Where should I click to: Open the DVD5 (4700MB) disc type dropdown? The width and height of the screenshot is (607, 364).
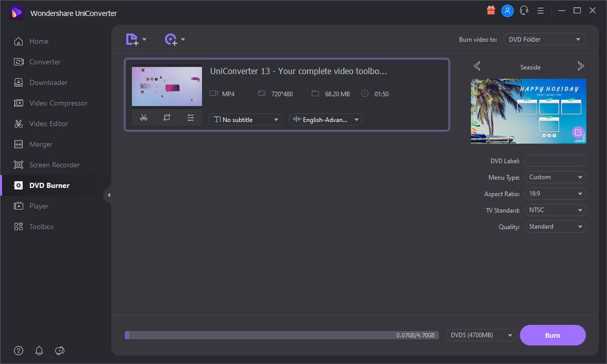pyautogui.click(x=481, y=335)
